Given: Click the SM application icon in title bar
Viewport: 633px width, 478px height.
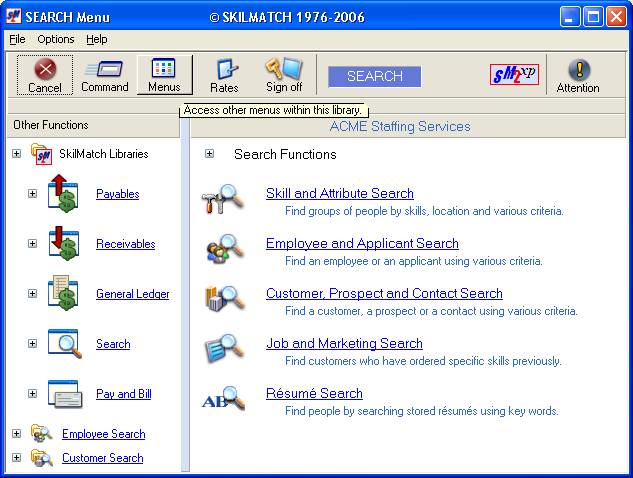Looking at the screenshot, I should 13,16.
